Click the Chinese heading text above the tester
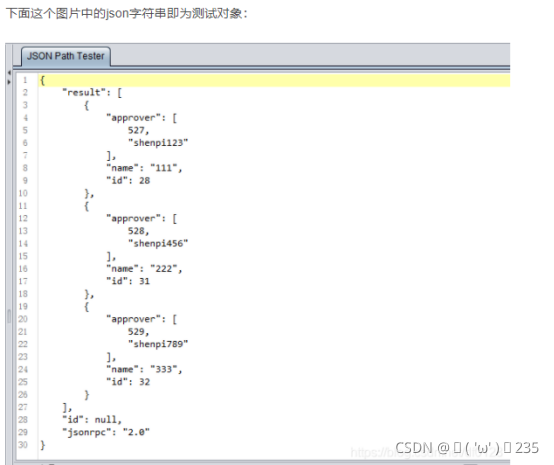 (x=127, y=13)
